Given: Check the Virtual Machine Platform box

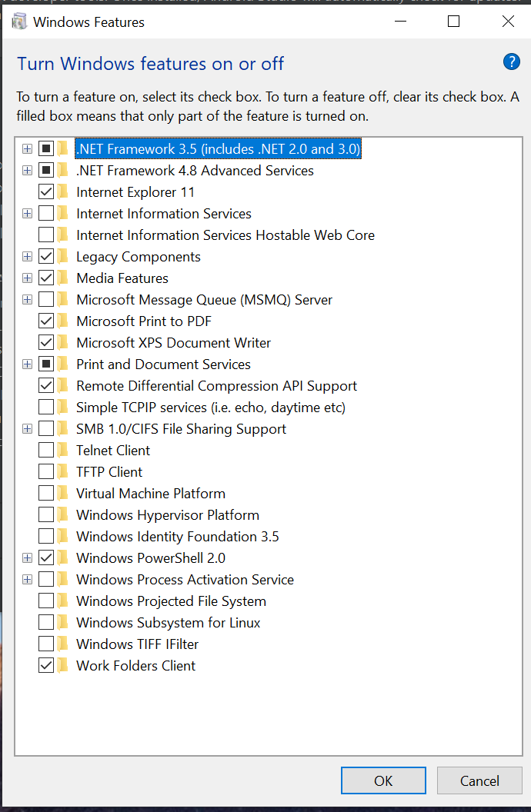Looking at the screenshot, I should (x=46, y=494).
